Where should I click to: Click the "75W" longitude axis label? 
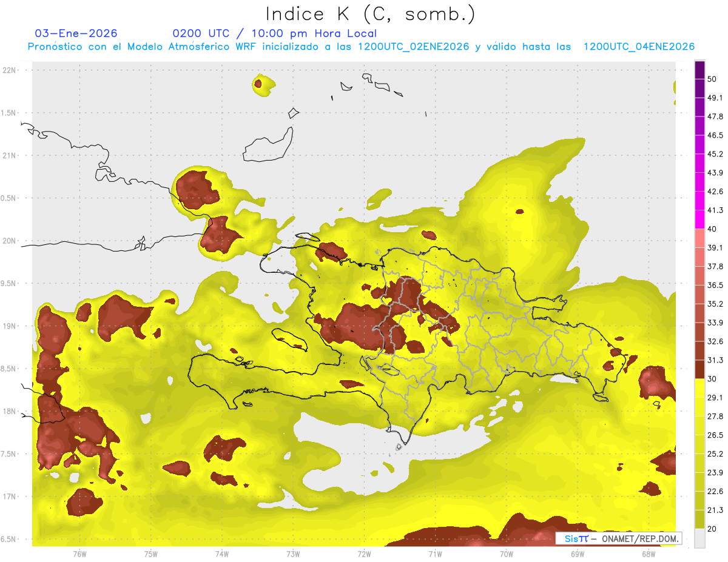(151, 554)
